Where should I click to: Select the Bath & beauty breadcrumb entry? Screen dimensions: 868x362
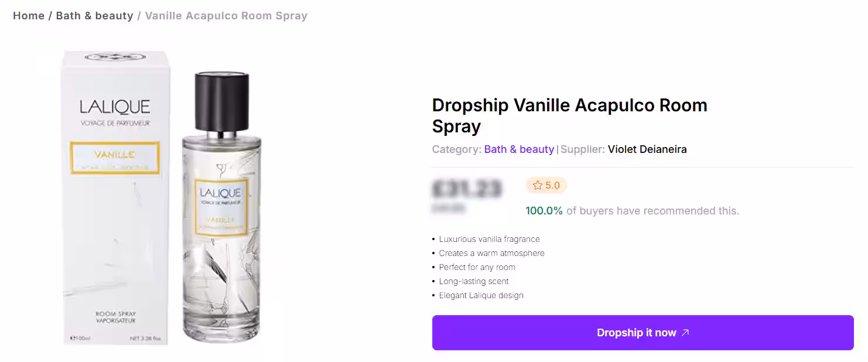(94, 15)
